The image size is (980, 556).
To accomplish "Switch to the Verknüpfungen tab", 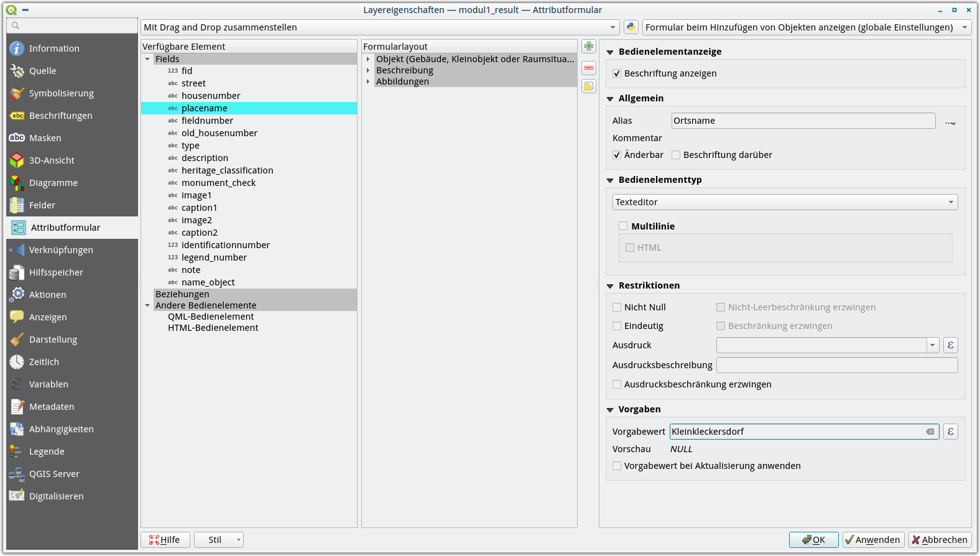I will click(61, 250).
